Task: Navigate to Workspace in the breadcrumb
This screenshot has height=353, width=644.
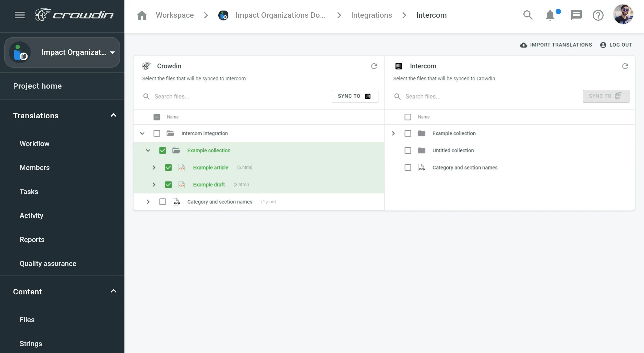Action: tap(175, 15)
